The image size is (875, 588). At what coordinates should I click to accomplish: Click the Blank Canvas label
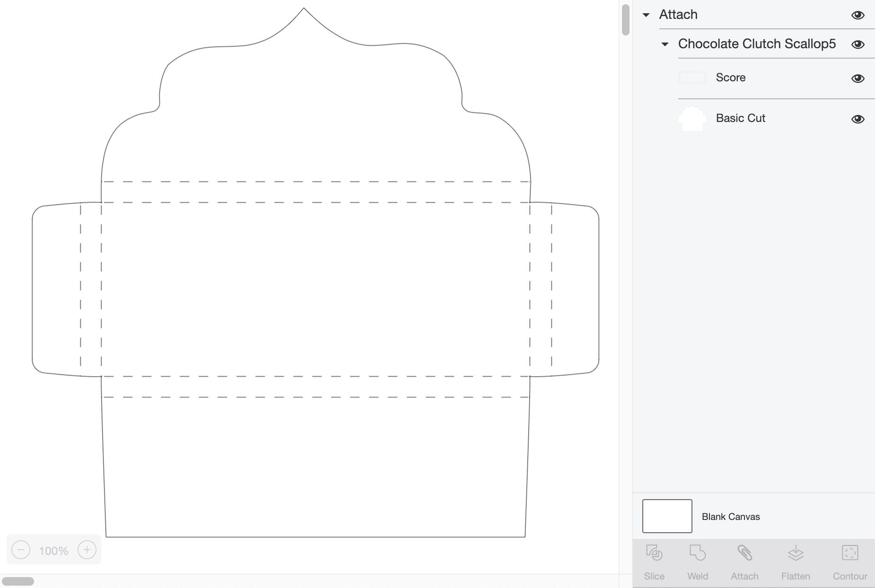click(x=731, y=517)
